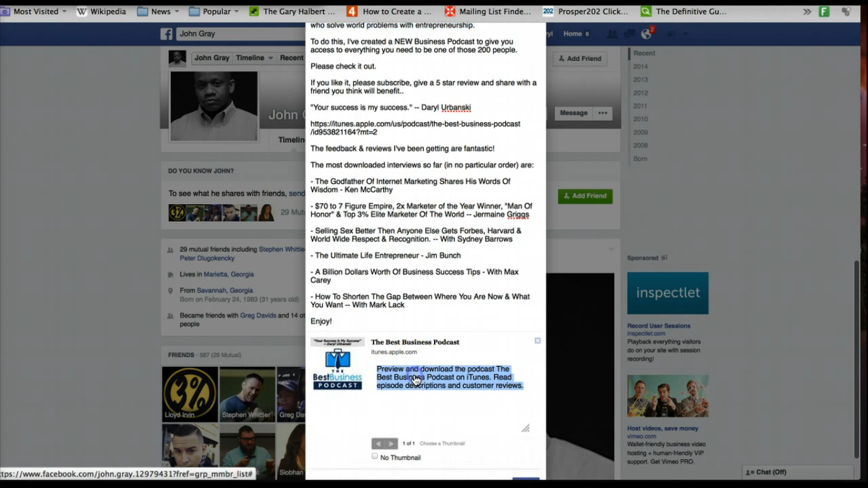Click the previous thumbnail arrow
The image size is (868, 488).
pyautogui.click(x=378, y=444)
